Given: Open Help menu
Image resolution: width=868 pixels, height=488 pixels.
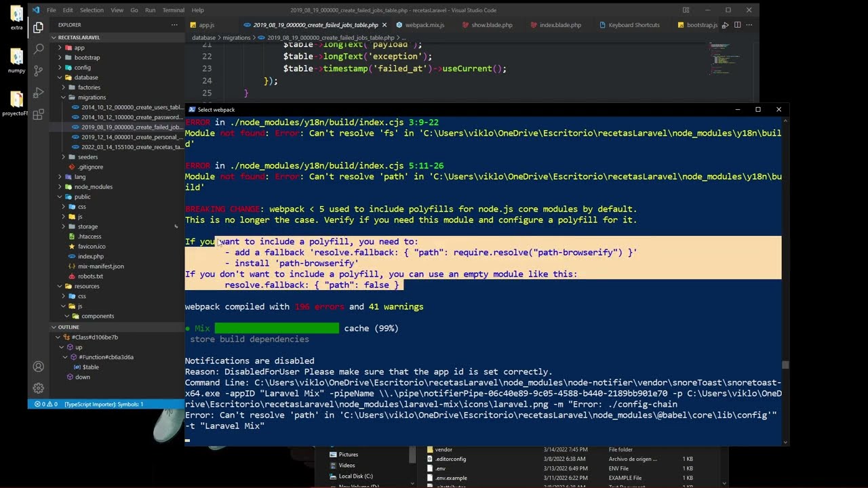Looking at the screenshot, I should [x=197, y=10].
